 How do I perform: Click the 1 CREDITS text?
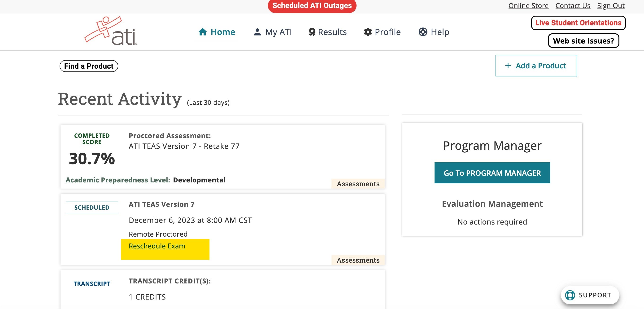147,297
